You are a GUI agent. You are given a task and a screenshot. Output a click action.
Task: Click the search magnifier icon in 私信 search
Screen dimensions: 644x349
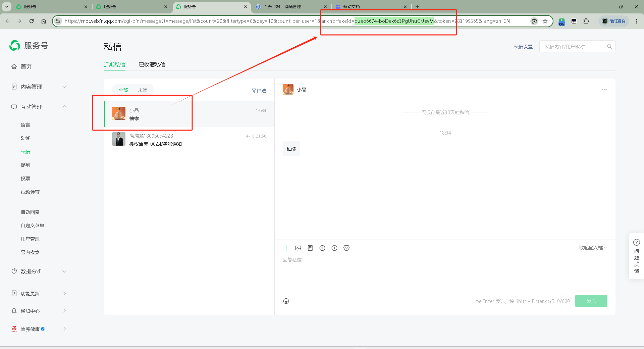pos(609,47)
